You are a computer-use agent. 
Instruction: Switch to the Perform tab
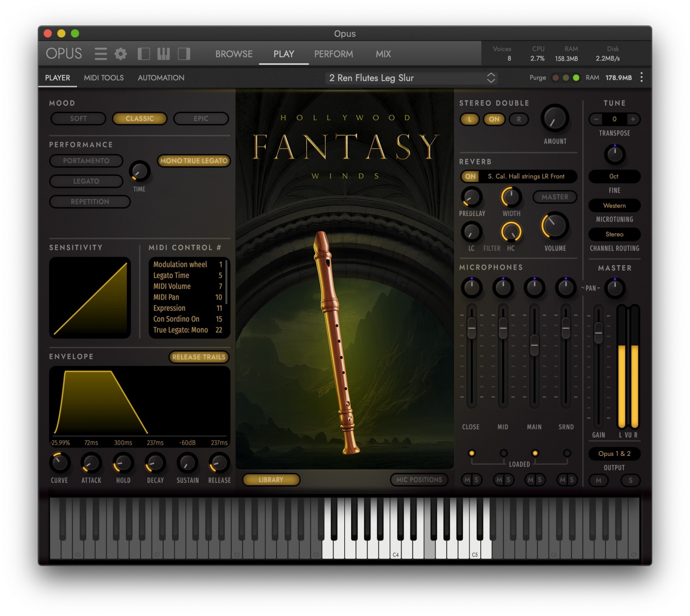(333, 54)
